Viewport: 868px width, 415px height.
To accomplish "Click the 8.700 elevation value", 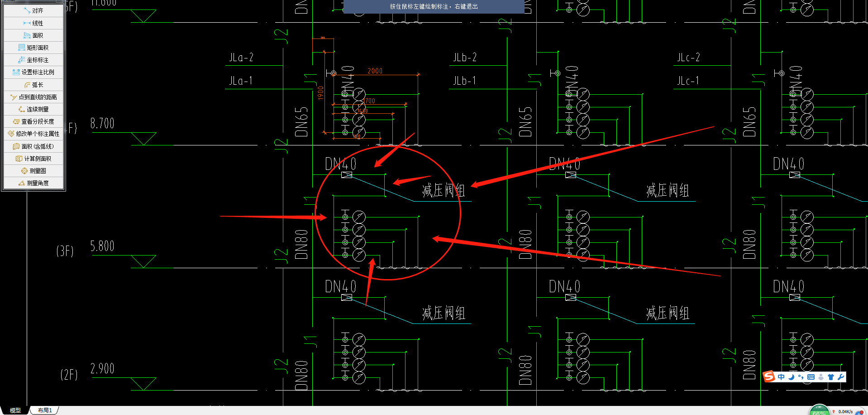I will coord(102,123).
